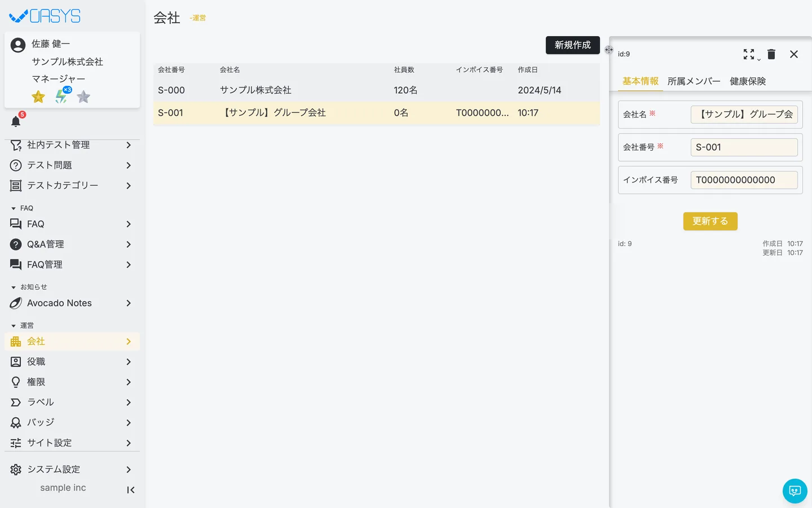Sort by インボイス番号 column header
The image size is (812, 508).
[x=479, y=70]
